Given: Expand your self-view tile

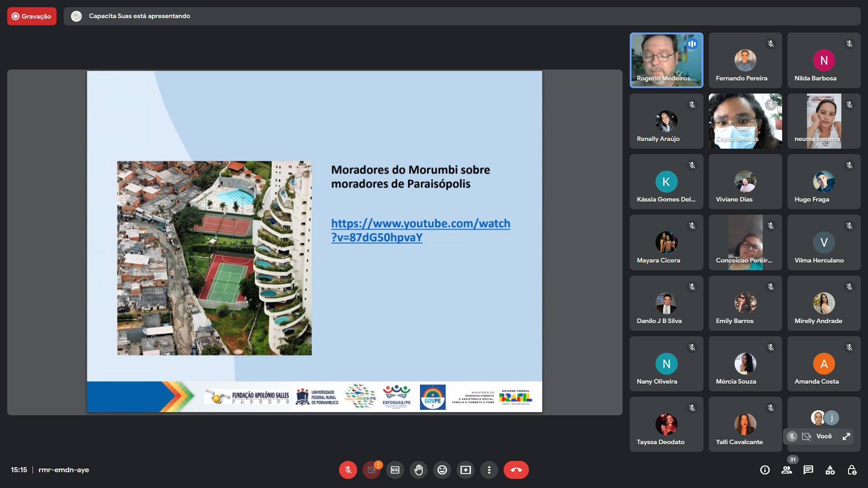Looking at the screenshot, I should click(x=846, y=436).
